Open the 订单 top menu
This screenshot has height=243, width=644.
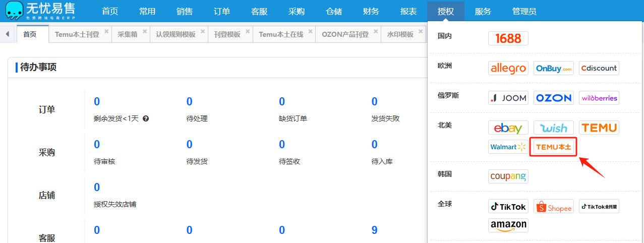[222, 11]
